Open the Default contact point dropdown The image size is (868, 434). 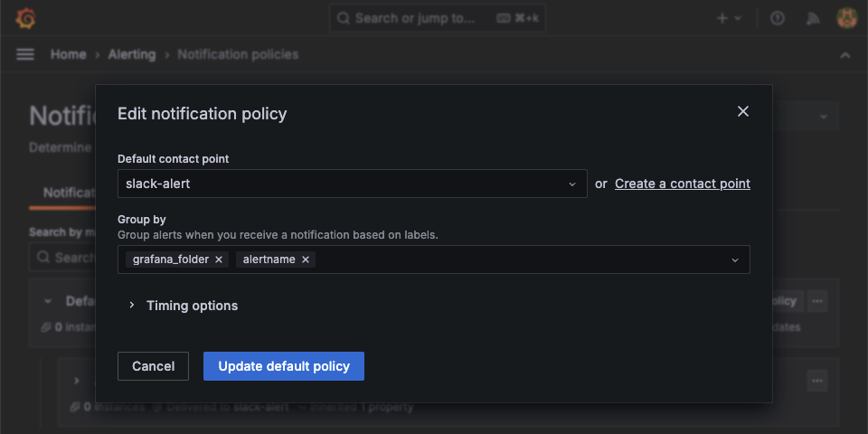point(352,184)
